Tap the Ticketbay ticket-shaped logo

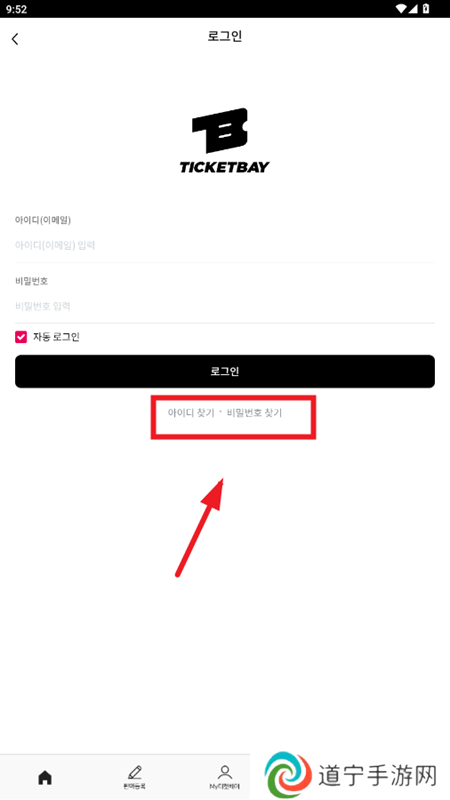pyautogui.click(x=220, y=131)
